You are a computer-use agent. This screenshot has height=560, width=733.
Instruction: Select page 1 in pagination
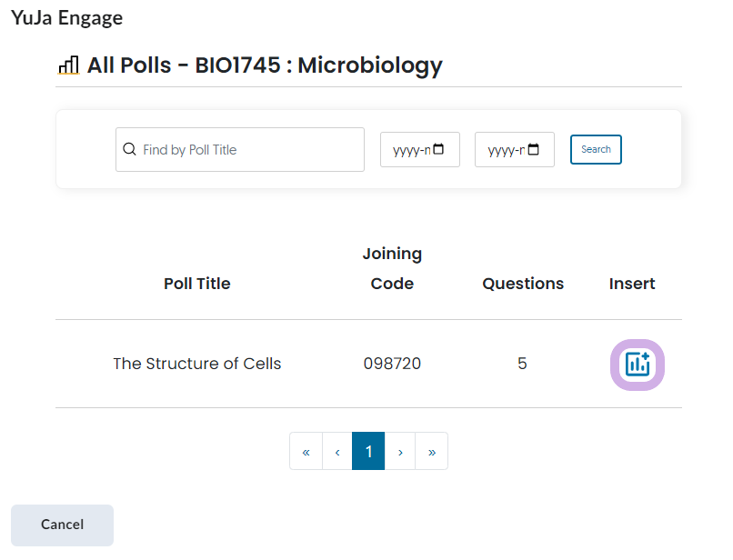[x=368, y=451]
